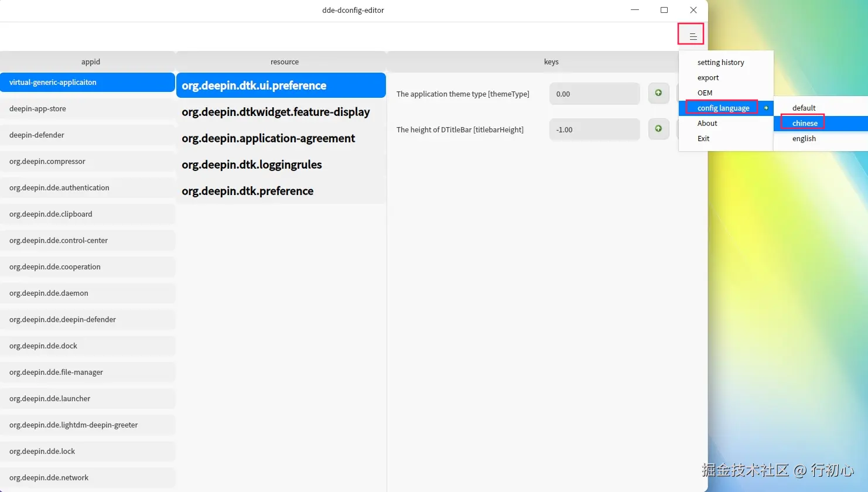
Task: Click the titlebarHeight value field showing -1.00
Action: pos(594,129)
